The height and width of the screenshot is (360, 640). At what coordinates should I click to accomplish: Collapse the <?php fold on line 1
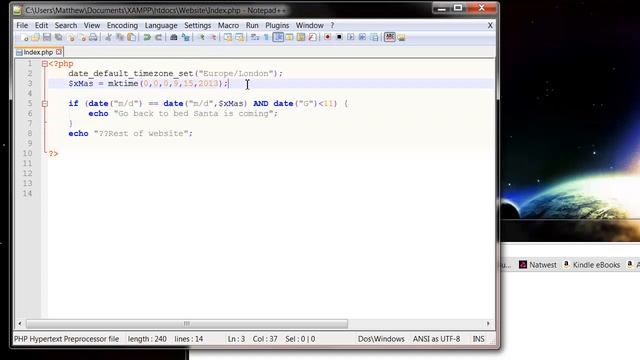[44, 64]
